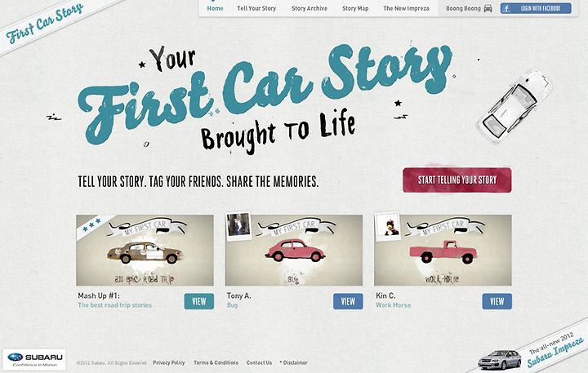Click Kin C. polaroid profile photo
This screenshot has width=588, height=373.
pyautogui.click(x=388, y=225)
